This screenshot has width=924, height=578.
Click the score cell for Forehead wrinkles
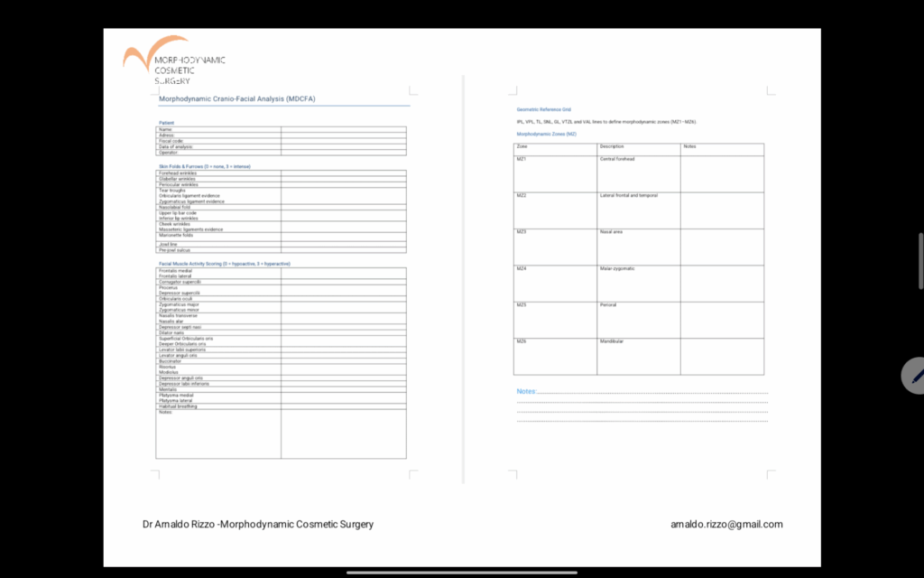point(343,173)
